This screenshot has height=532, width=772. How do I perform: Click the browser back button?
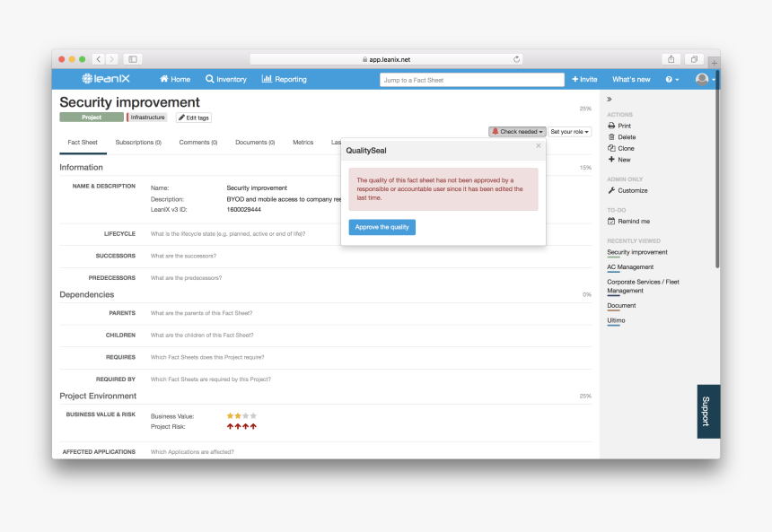coord(99,59)
